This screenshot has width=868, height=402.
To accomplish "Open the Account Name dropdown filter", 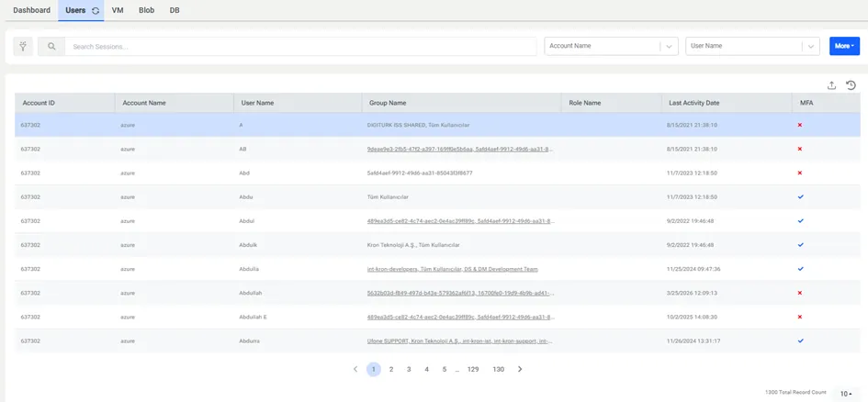I will click(611, 47).
